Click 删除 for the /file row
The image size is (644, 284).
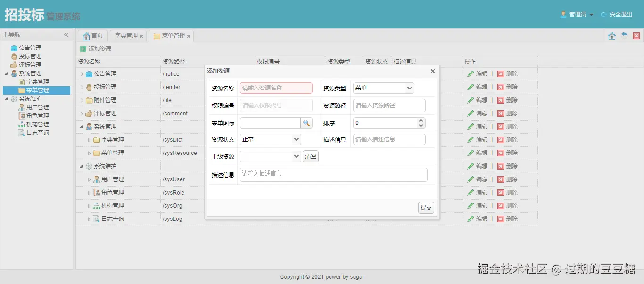[508, 100]
